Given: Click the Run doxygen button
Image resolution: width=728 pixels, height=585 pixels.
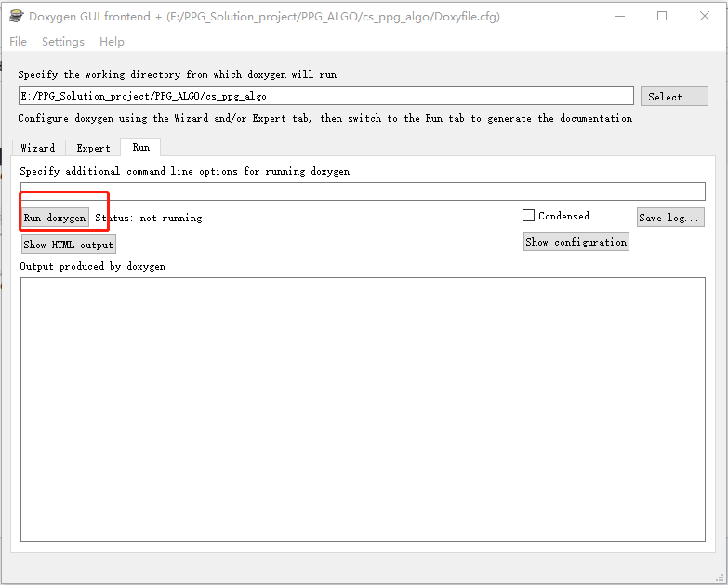Looking at the screenshot, I should pos(55,218).
